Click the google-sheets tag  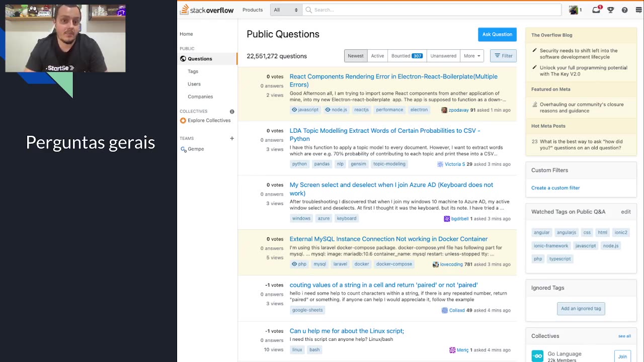(x=307, y=310)
